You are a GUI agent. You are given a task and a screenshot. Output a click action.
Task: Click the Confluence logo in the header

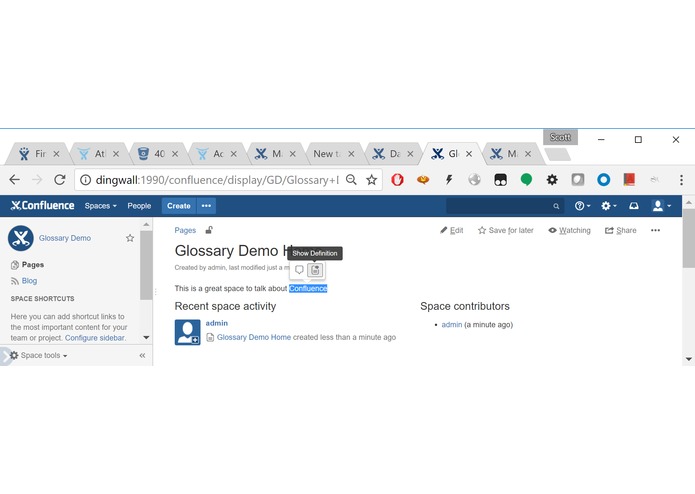(43, 206)
